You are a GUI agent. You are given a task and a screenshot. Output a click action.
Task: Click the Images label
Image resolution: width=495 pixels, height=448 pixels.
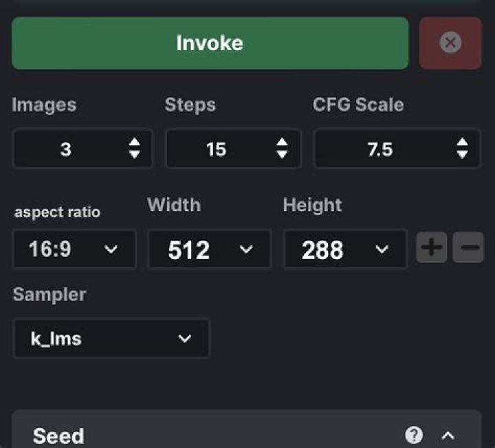click(x=44, y=105)
